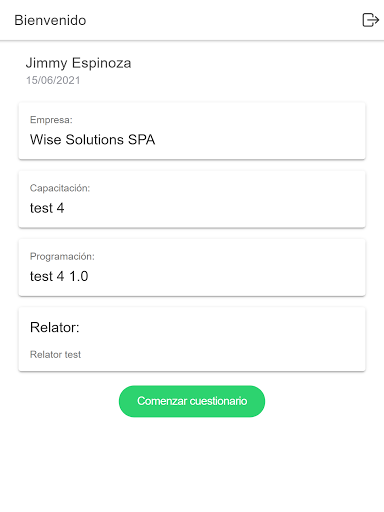This screenshot has width=384, height=512.
Task: Click the Bienvenido header title
Action: 50,20
